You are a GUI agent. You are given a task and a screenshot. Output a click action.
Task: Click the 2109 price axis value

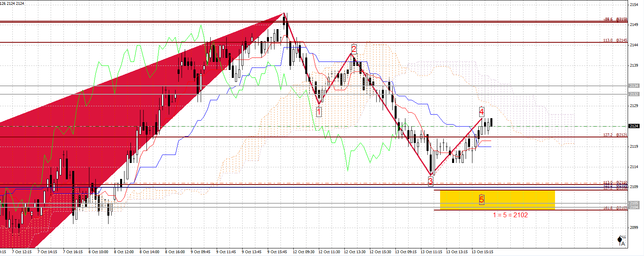coord(634,187)
